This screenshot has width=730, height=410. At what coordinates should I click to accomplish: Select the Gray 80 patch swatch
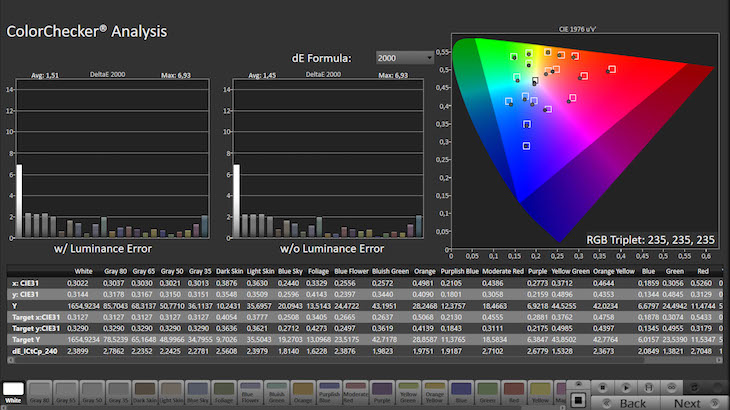[x=39, y=392]
